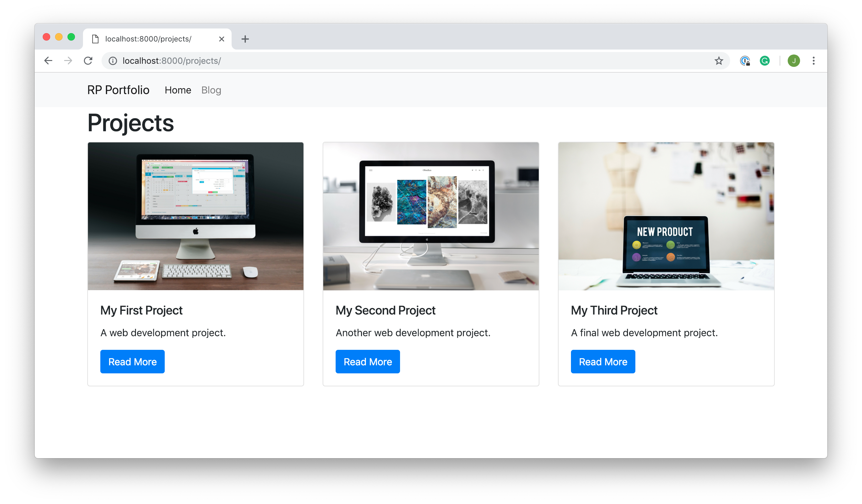Click the browser vertical overflow menu

[x=814, y=60]
